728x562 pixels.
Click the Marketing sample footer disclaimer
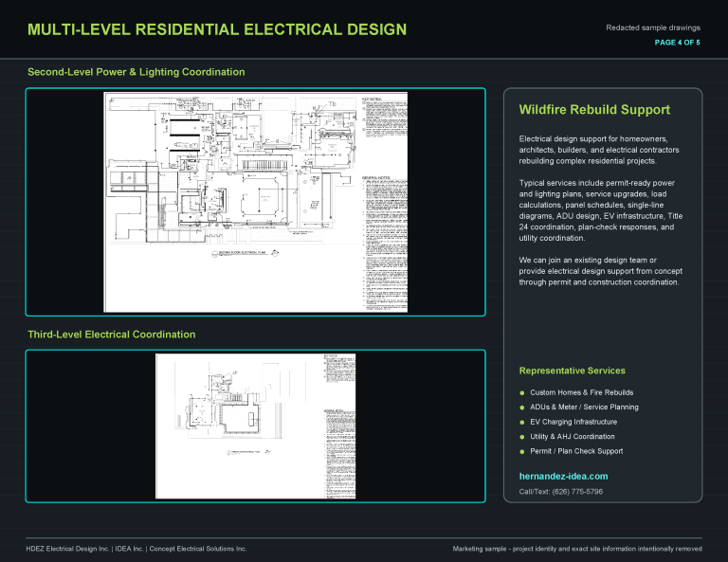point(577,549)
